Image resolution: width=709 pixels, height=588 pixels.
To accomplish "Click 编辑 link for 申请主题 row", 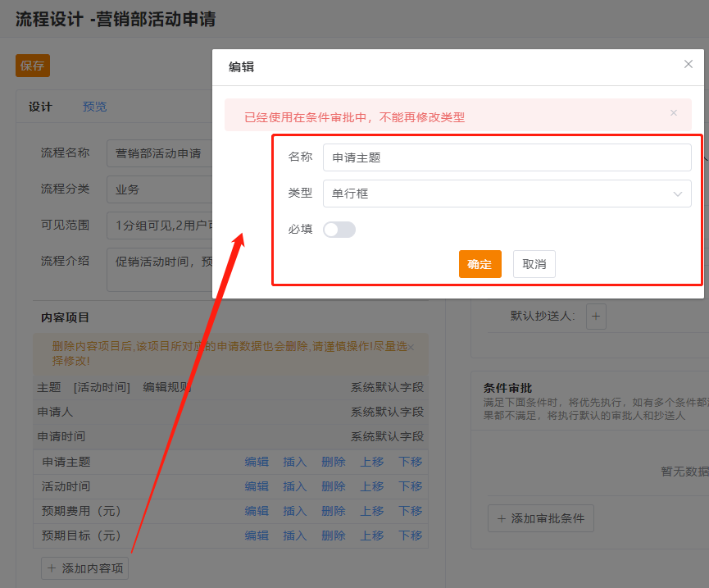I will click(x=257, y=462).
